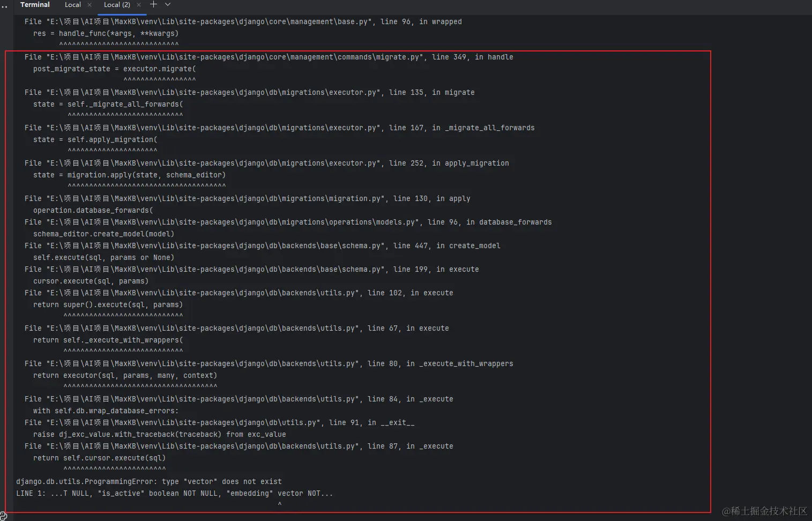Open schema.py line 447 traceback path
Viewport: 812px width, 521px height.
point(216,246)
